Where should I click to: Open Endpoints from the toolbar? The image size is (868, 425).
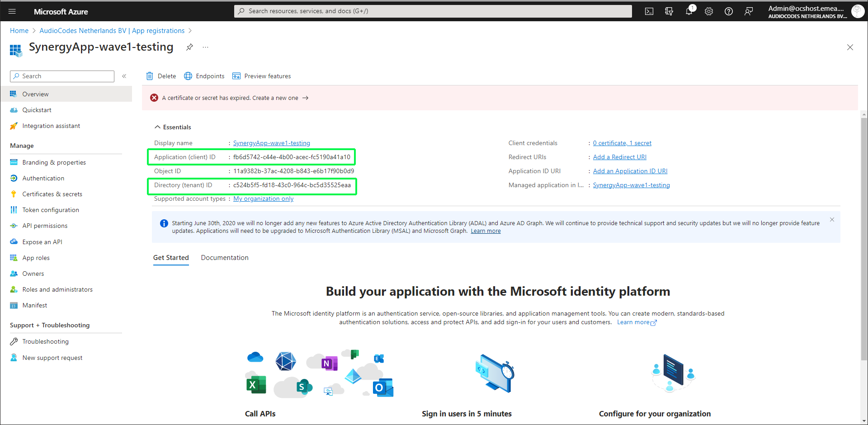click(204, 76)
